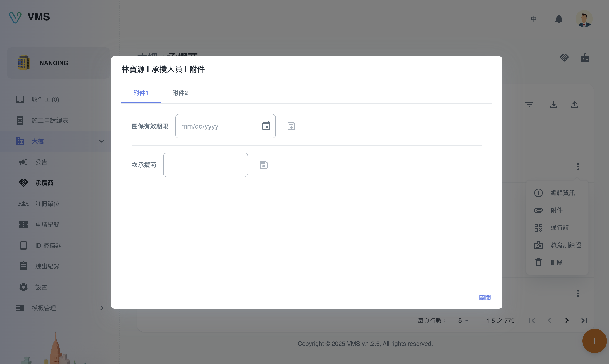
Task: Open the calendar date picker icon
Action: [266, 126]
